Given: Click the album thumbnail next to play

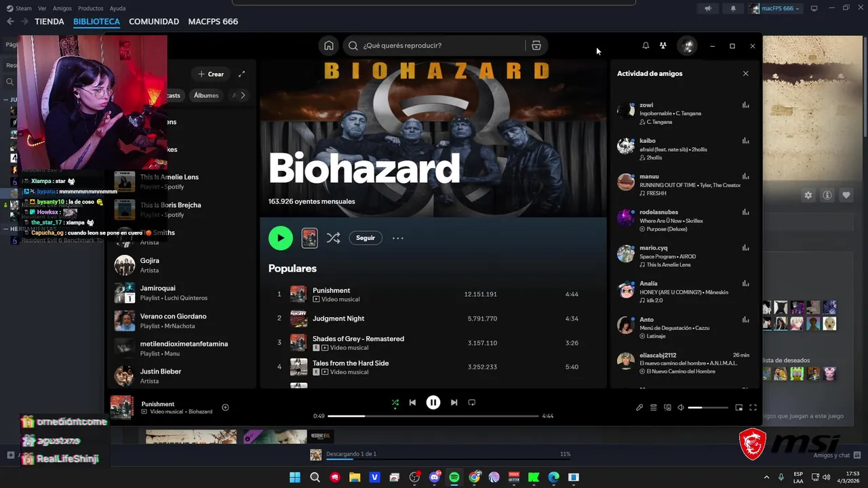Looking at the screenshot, I should pyautogui.click(x=309, y=238).
